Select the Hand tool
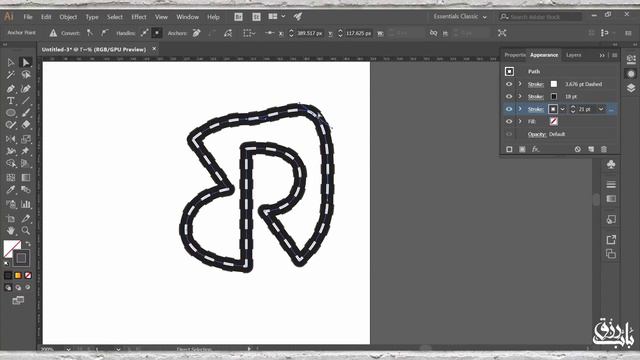The image size is (640, 360). pos(11,231)
